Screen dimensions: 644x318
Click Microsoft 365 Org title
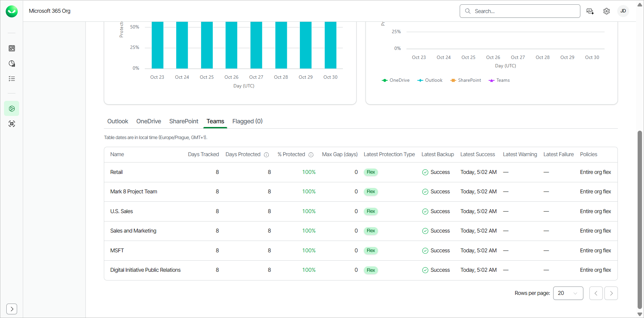tap(50, 11)
